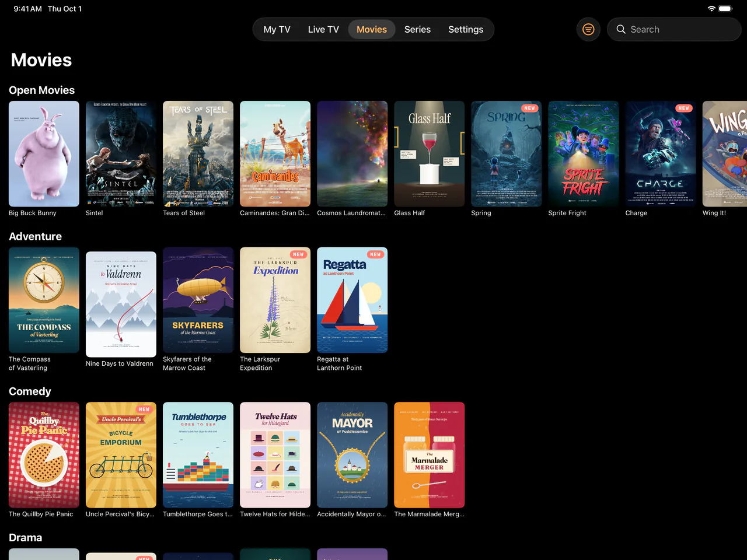The width and height of the screenshot is (747, 560).
Task: Click the Drama section heading
Action: (25, 538)
